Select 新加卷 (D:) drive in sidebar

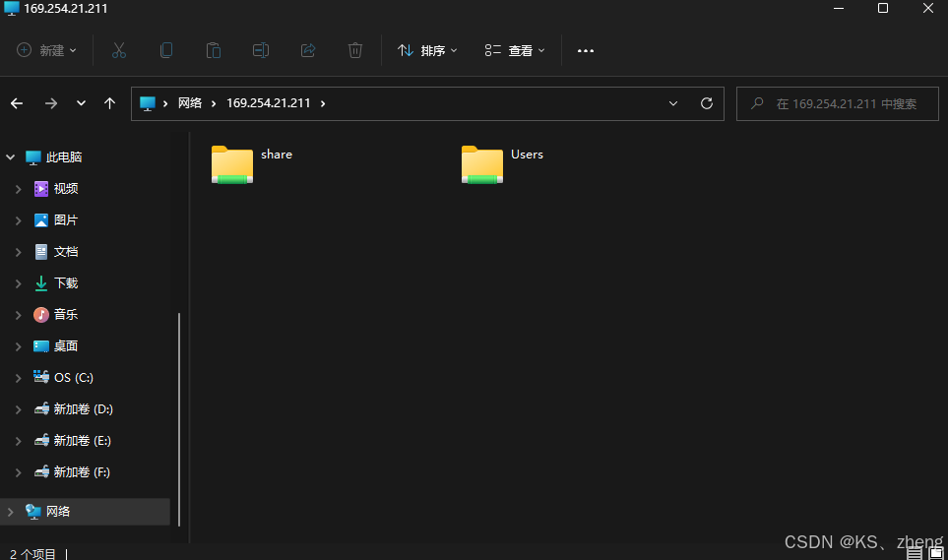(83, 409)
